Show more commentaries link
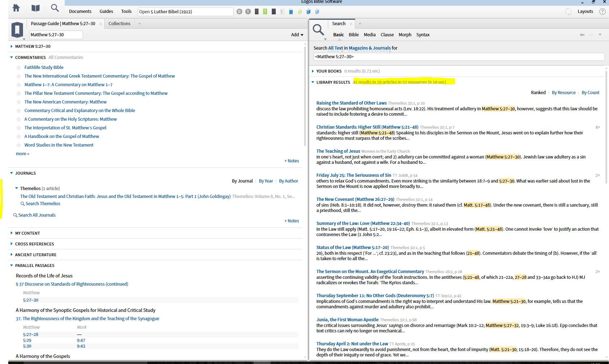 pyautogui.click(x=22, y=154)
